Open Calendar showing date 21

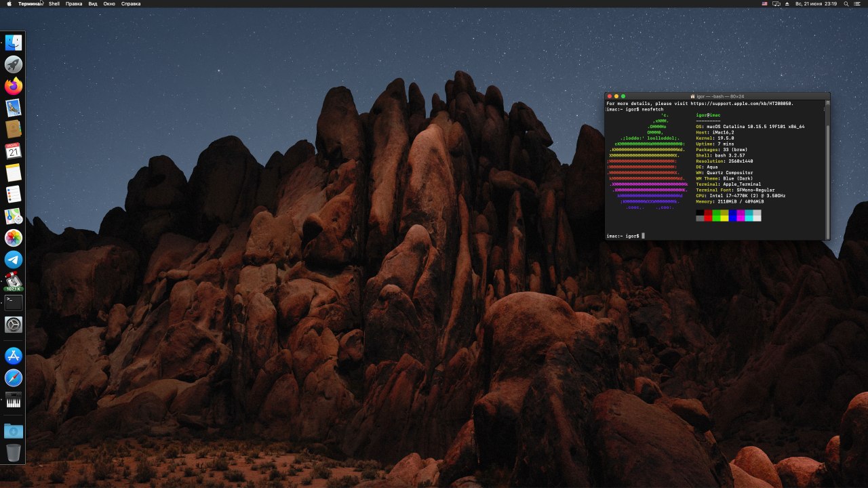pos(14,151)
